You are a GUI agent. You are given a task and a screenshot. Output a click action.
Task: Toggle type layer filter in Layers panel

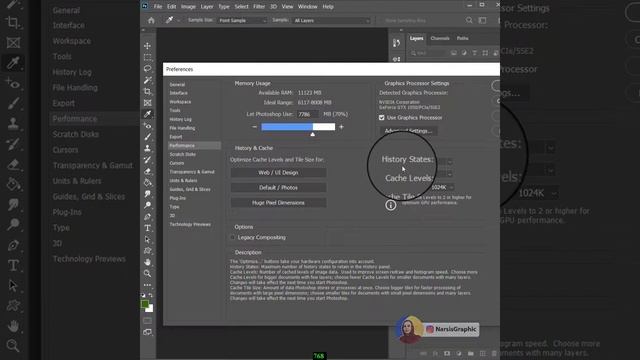[x=474, y=53]
